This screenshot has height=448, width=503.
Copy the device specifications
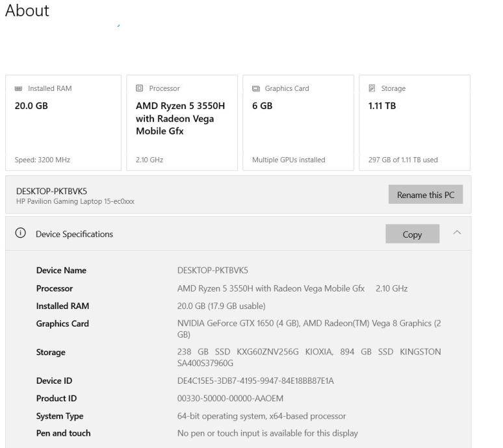click(412, 234)
